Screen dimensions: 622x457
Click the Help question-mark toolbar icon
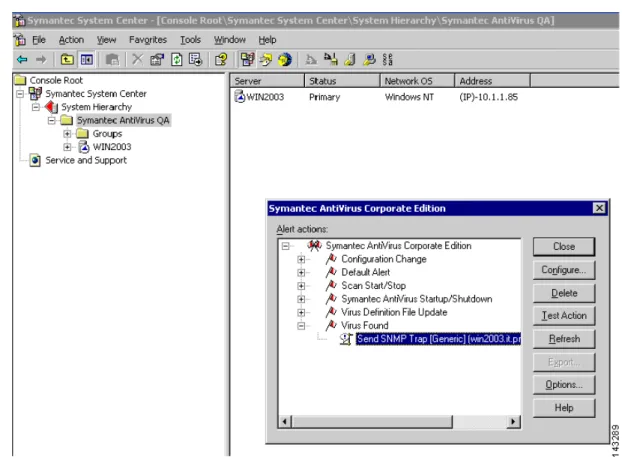[221, 60]
